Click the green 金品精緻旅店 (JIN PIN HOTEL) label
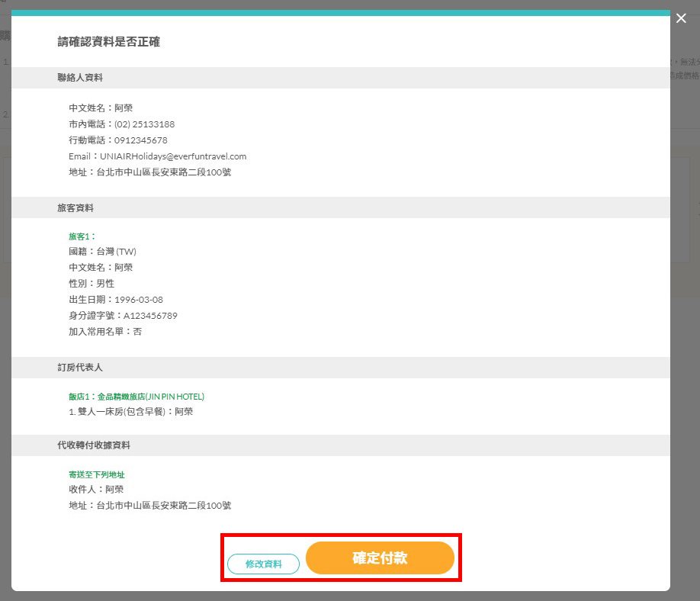700x601 pixels. (x=136, y=397)
